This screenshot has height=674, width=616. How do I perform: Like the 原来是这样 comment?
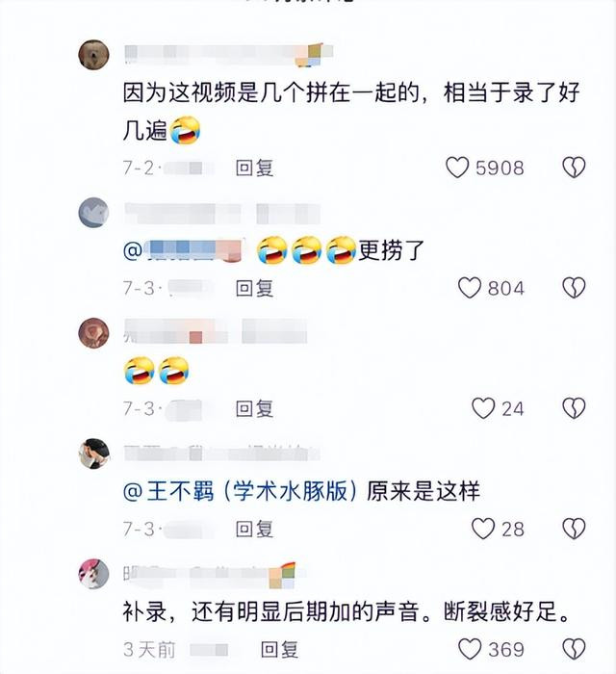tap(483, 529)
